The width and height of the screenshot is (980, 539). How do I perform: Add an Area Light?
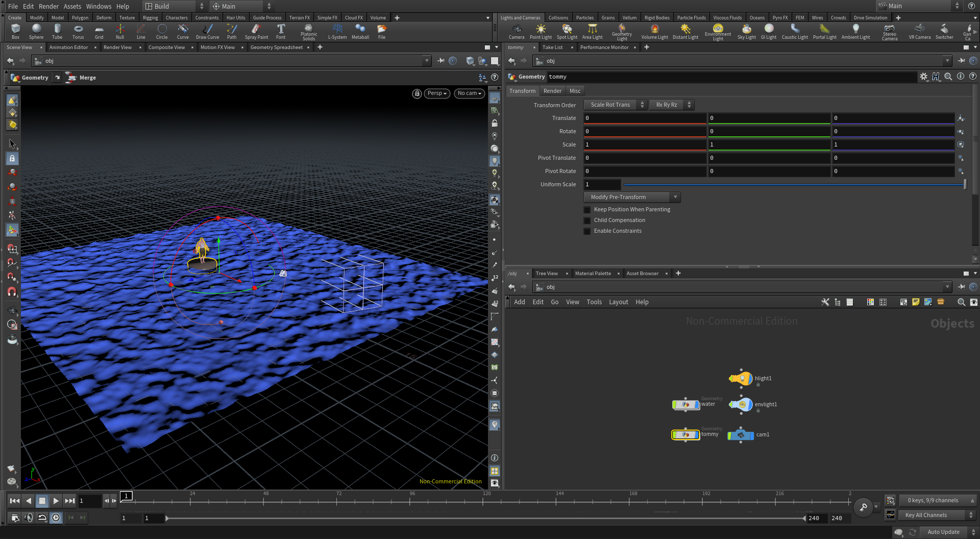coord(593,31)
